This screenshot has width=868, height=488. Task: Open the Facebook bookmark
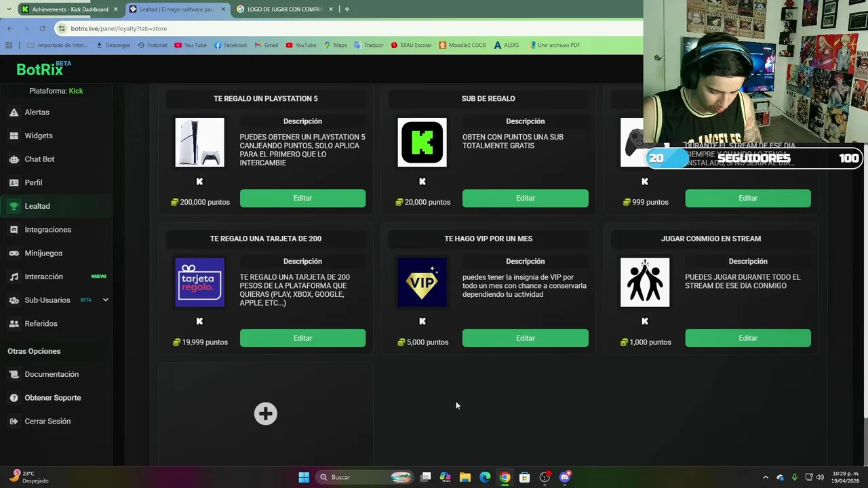231,45
